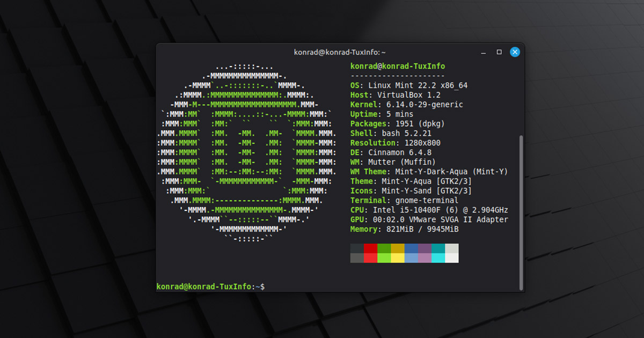Pick the dark blue swatch in top row
Image resolution: width=644 pixels, height=338 pixels.
[x=411, y=248]
